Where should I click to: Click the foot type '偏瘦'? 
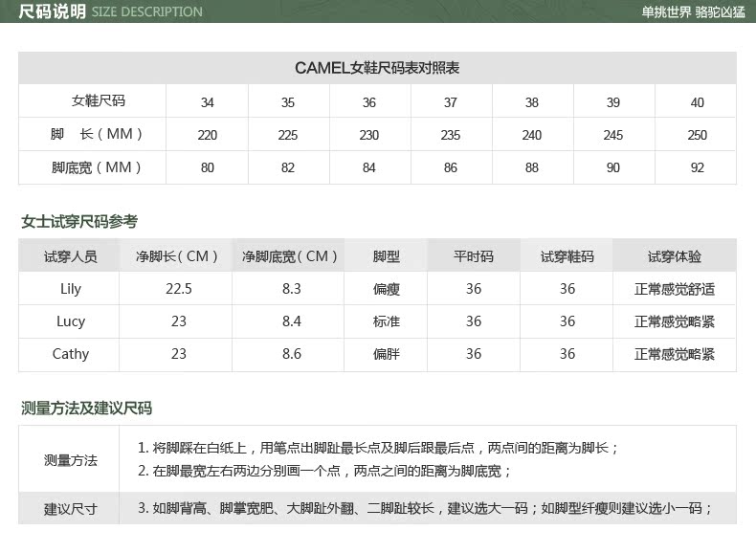(387, 289)
